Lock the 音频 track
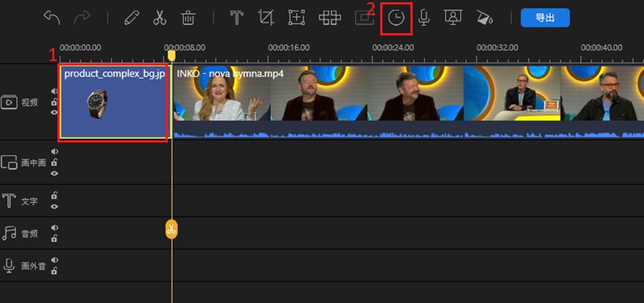Screen dimensions: 644x303 click(54, 238)
